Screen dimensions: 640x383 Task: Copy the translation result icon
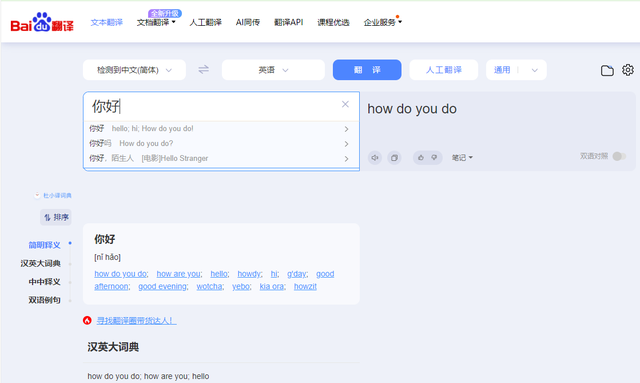pyautogui.click(x=394, y=158)
